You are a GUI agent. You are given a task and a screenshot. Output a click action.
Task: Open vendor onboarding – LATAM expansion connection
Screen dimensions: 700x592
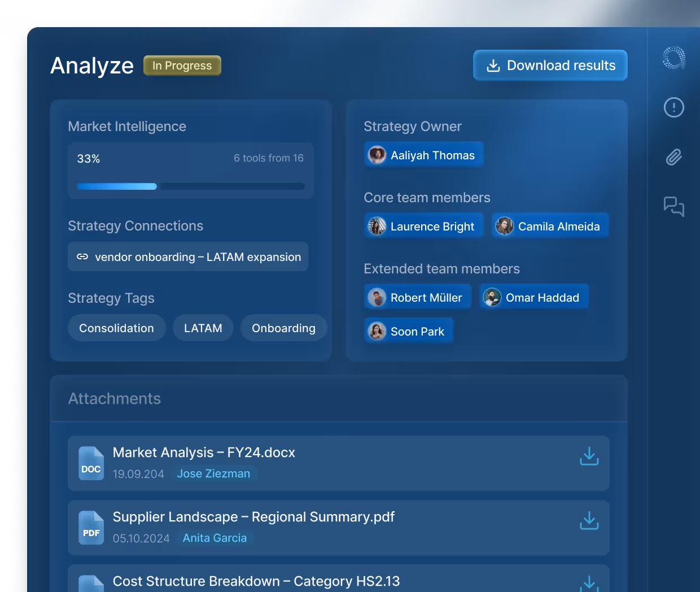coord(188,256)
